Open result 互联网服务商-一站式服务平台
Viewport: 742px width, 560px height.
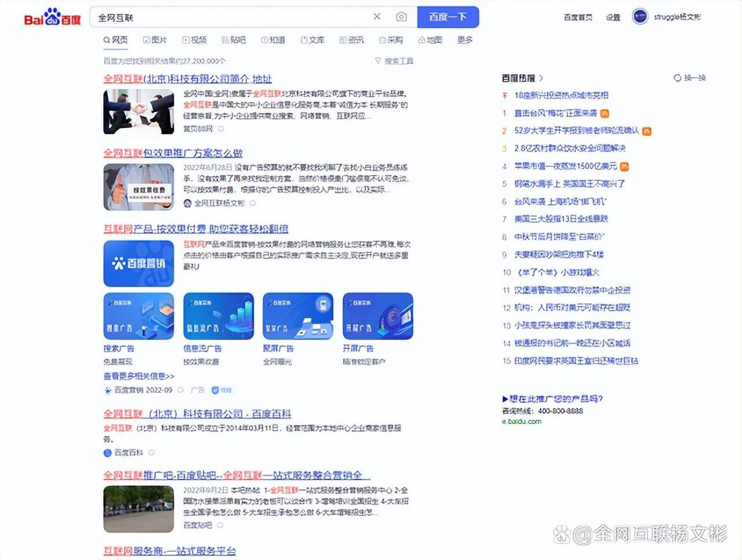pyautogui.click(x=169, y=551)
